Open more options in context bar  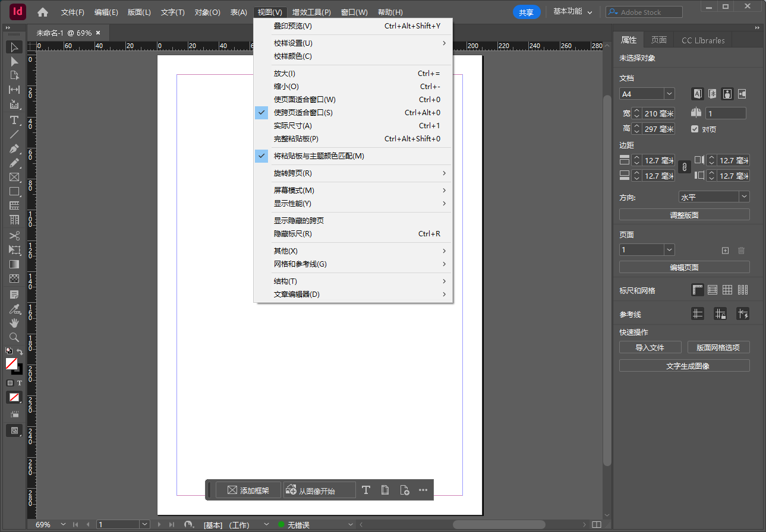(x=423, y=490)
